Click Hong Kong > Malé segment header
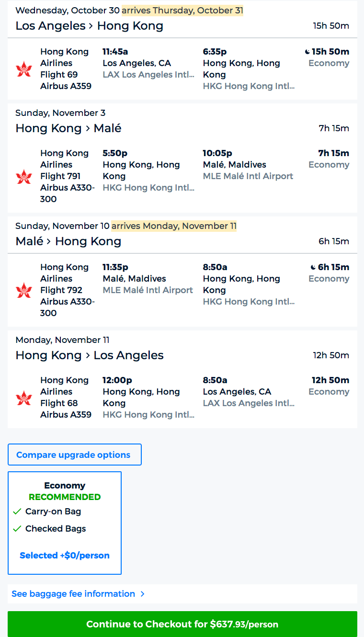Image resolution: width=364 pixels, height=637 pixels. 68,128
